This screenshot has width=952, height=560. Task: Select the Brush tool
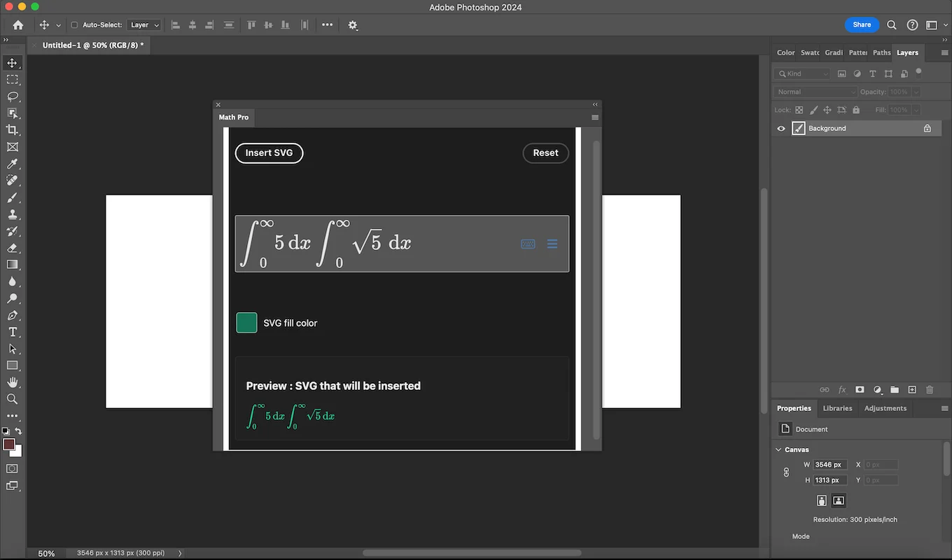point(13,197)
